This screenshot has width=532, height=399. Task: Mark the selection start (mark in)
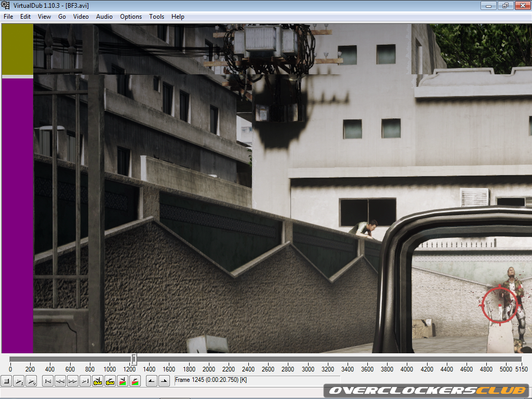[x=151, y=381]
